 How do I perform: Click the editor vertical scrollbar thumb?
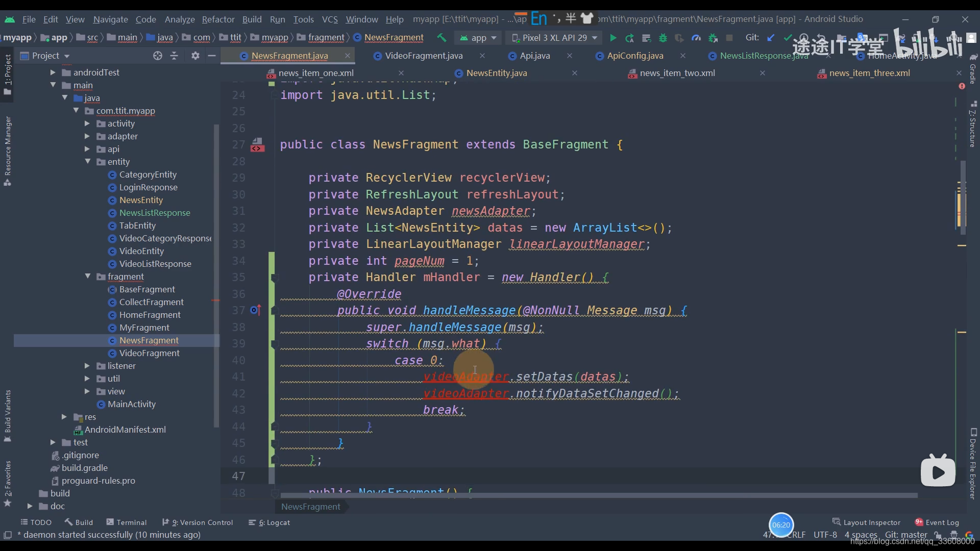tap(963, 198)
